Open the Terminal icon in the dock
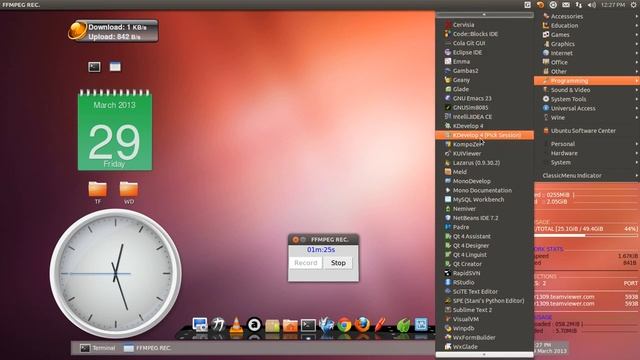Image resolution: width=640 pixels, height=360 pixels. click(x=308, y=325)
